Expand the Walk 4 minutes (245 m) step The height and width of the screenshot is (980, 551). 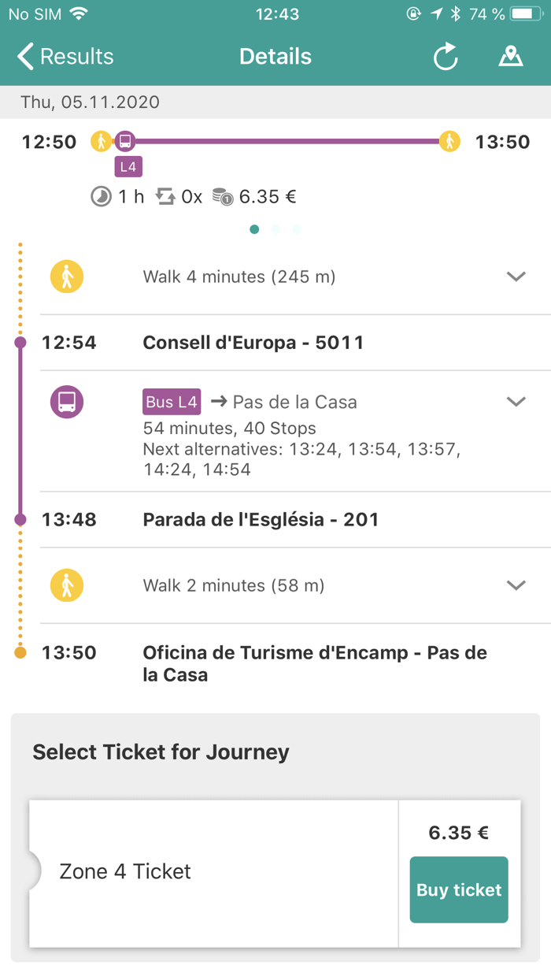(x=516, y=277)
